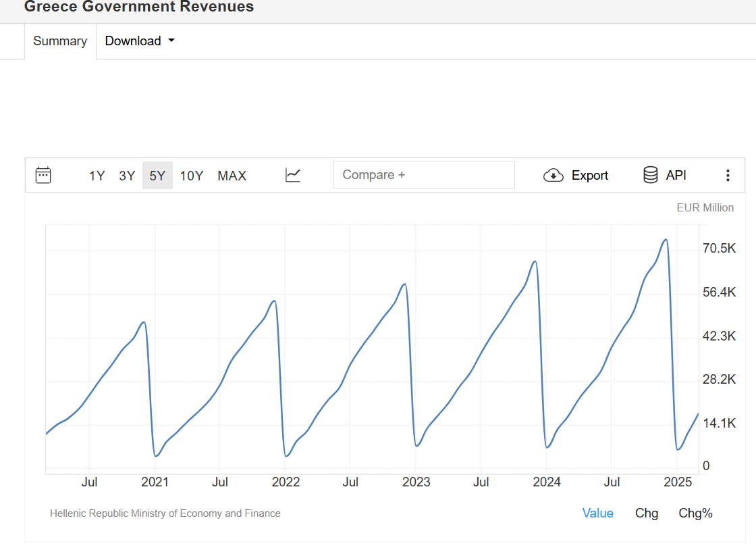Switch chart display to Chg%

pyautogui.click(x=695, y=513)
